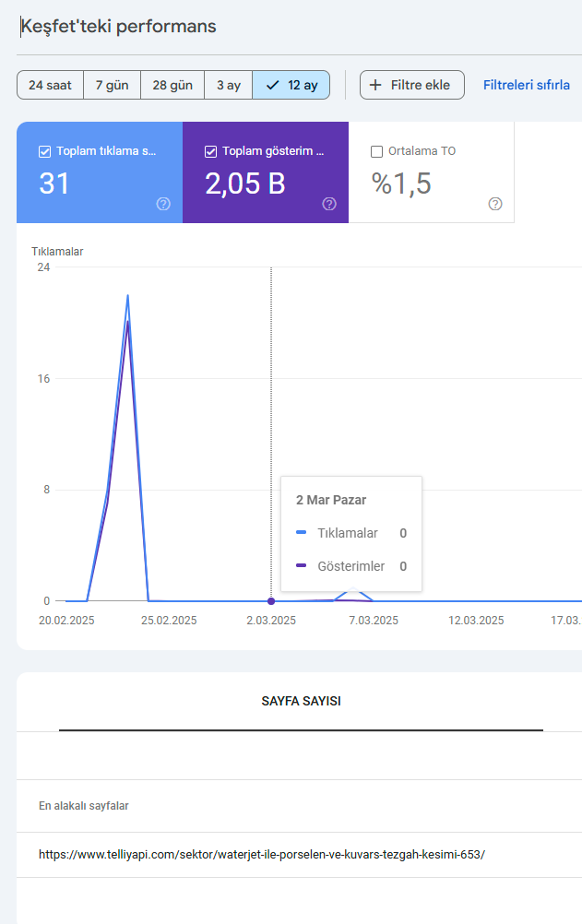Uncheck the Toplam gösterim sayısı checkbox
This screenshot has width=582, height=924.
click(x=210, y=151)
